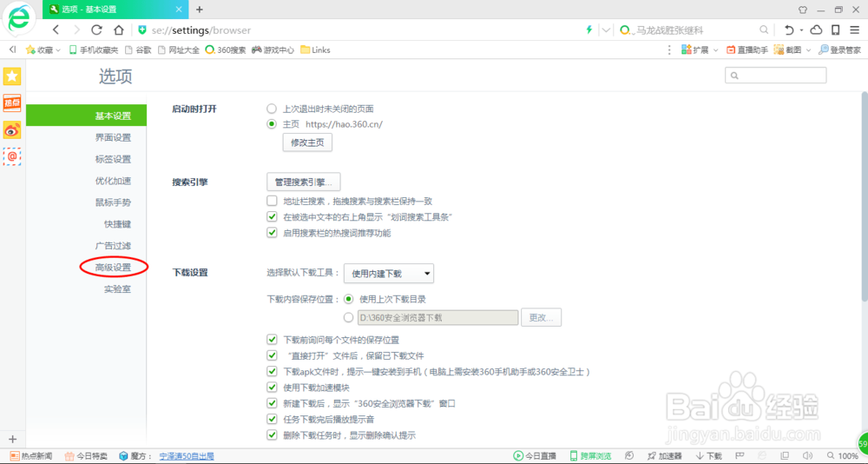This screenshot has width=868, height=464.
Task: Select 上次退出时未关闭的页面 radio option
Action: pyautogui.click(x=271, y=109)
